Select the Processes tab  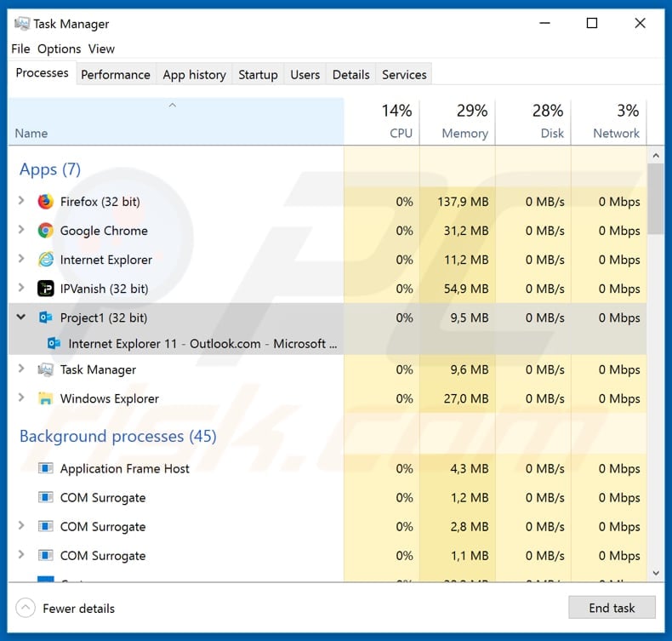pyautogui.click(x=42, y=73)
